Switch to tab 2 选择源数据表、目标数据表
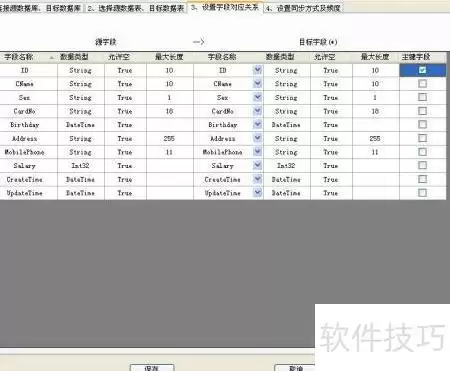Screen dimensions: 450x371 136,8
